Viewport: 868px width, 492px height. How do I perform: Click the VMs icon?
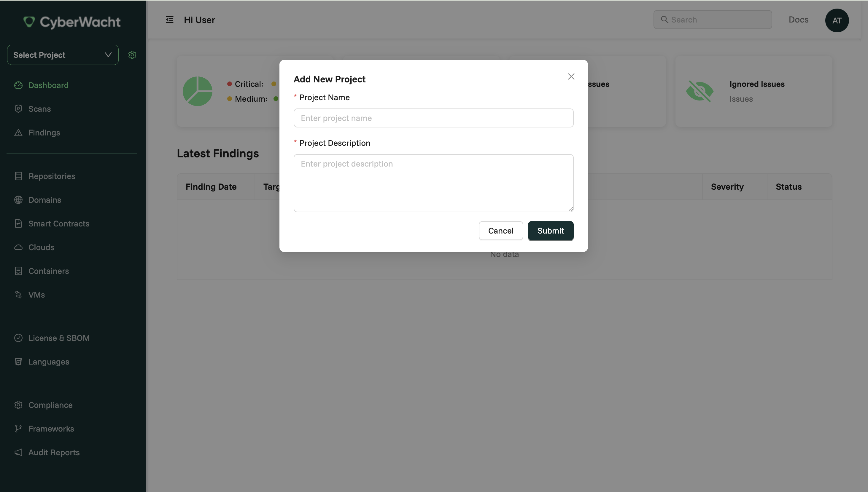click(x=19, y=294)
